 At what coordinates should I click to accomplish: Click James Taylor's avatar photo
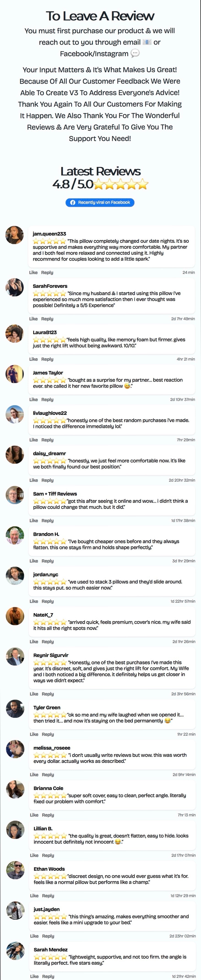(x=14, y=374)
